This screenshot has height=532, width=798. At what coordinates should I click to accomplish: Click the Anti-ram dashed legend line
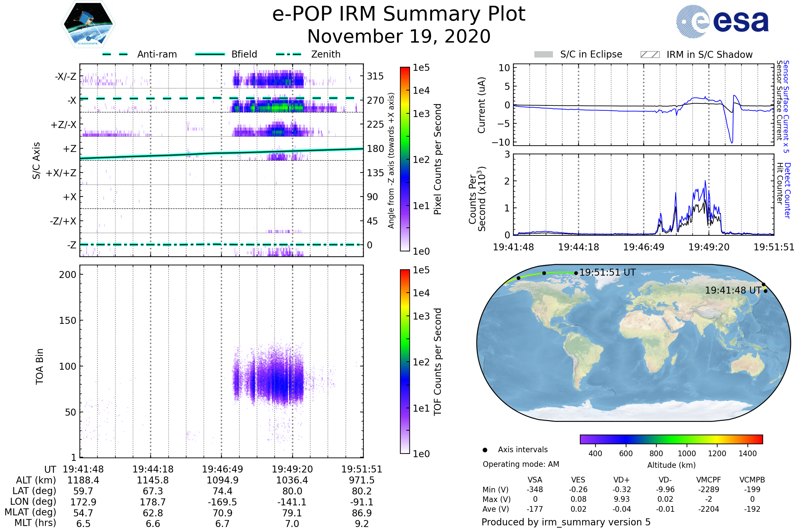tap(115, 54)
